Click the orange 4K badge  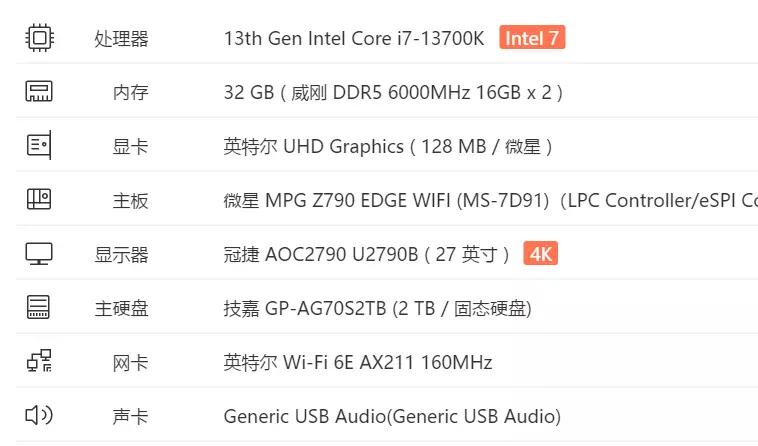(x=541, y=254)
